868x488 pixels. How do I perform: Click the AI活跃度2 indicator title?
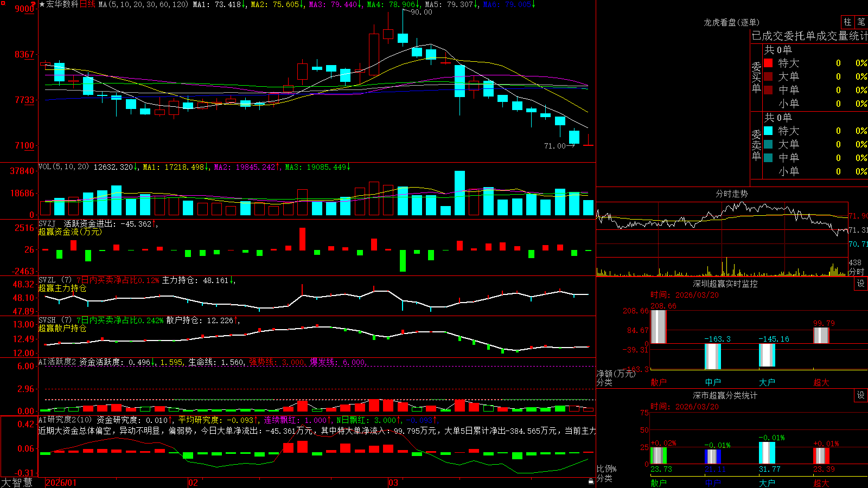coord(57,362)
